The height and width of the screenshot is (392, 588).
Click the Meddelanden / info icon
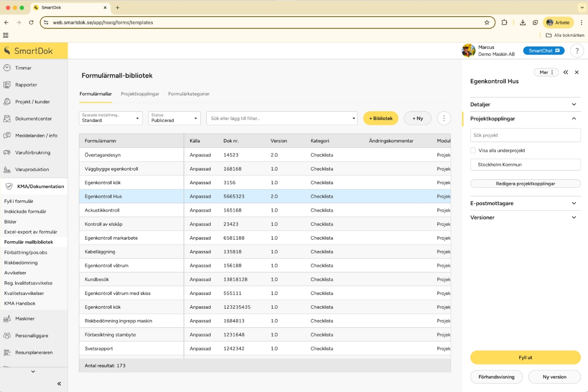(x=7, y=136)
